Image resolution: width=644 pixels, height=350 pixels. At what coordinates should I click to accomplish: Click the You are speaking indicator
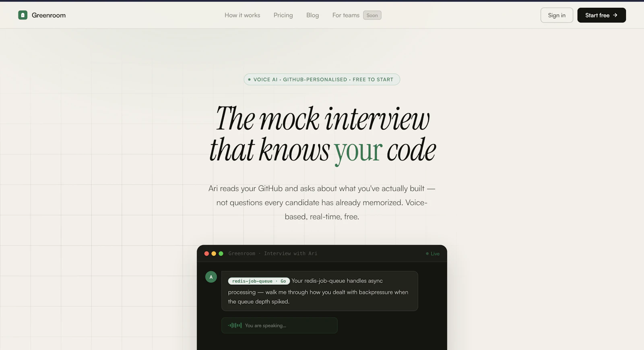279,325
